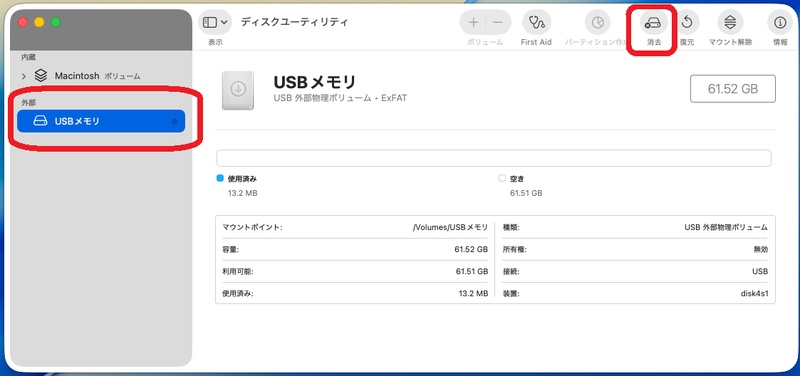The height and width of the screenshot is (376, 800).
Task: Remove a volume with the minus button
Action: point(498,22)
